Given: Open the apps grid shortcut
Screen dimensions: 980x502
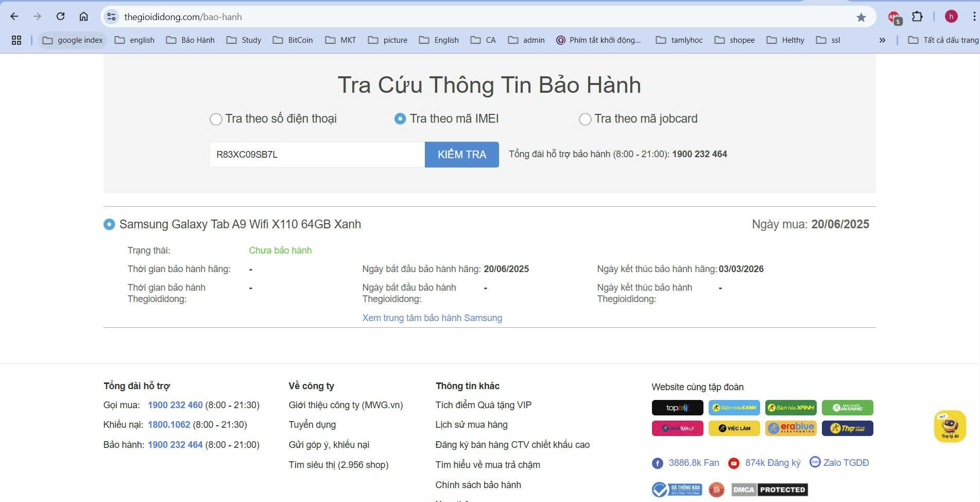Looking at the screenshot, I should 16,40.
